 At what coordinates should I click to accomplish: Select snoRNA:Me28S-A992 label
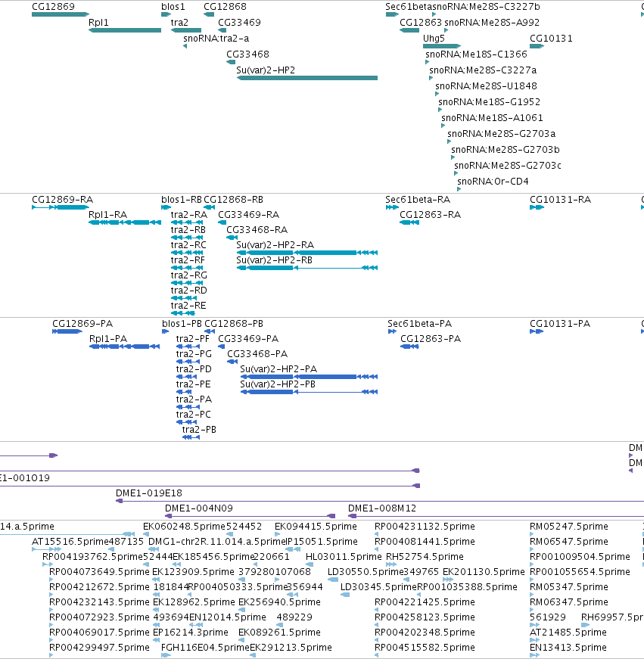(x=492, y=23)
